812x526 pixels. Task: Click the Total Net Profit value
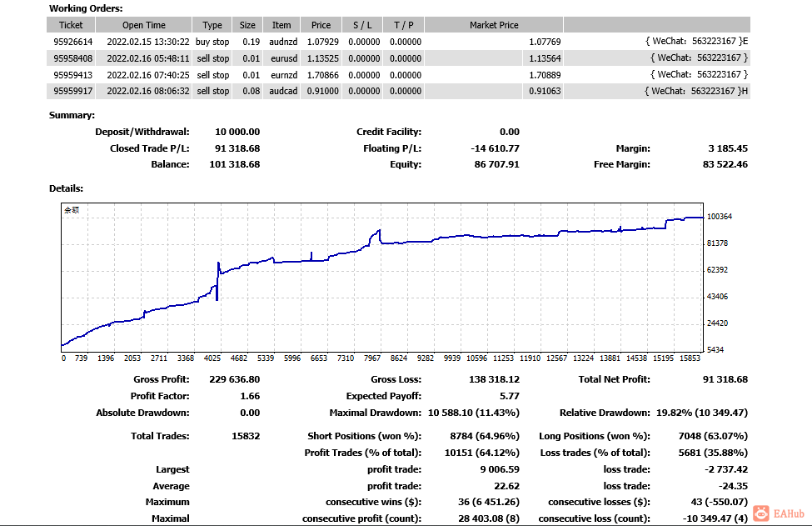[x=725, y=379]
